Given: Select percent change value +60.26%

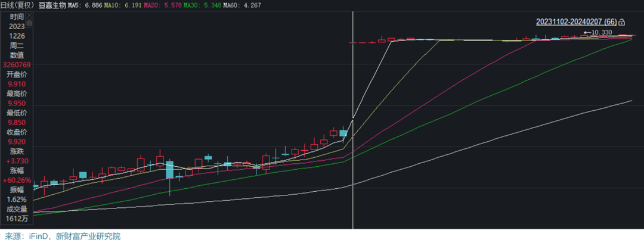Looking at the screenshot, I should click(17, 180).
